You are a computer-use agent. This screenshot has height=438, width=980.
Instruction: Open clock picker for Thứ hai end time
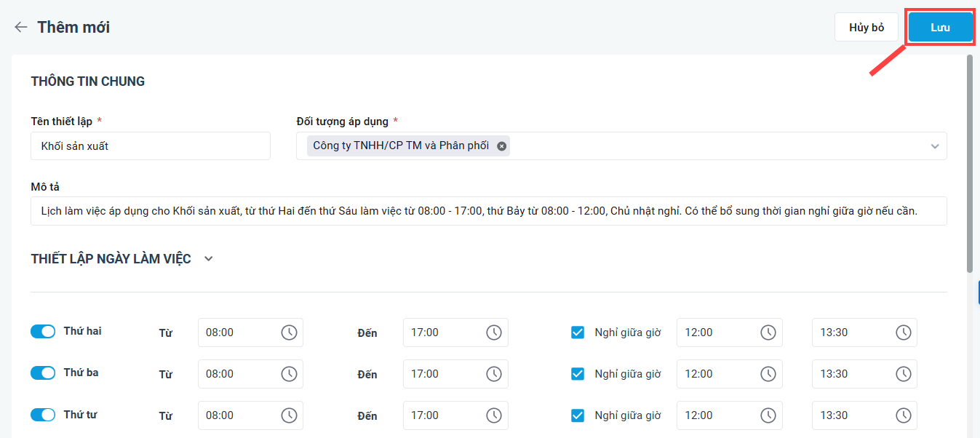click(494, 333)
